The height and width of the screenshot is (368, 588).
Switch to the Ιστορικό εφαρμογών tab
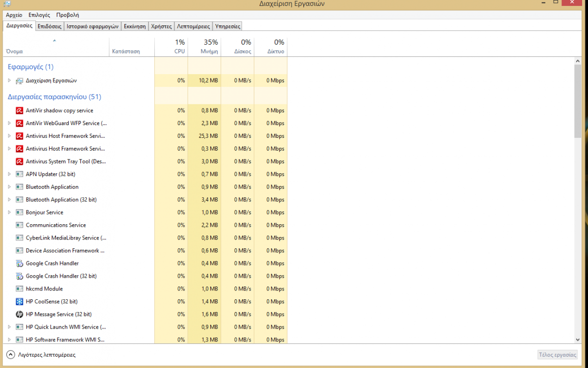[x=93, y=26]
